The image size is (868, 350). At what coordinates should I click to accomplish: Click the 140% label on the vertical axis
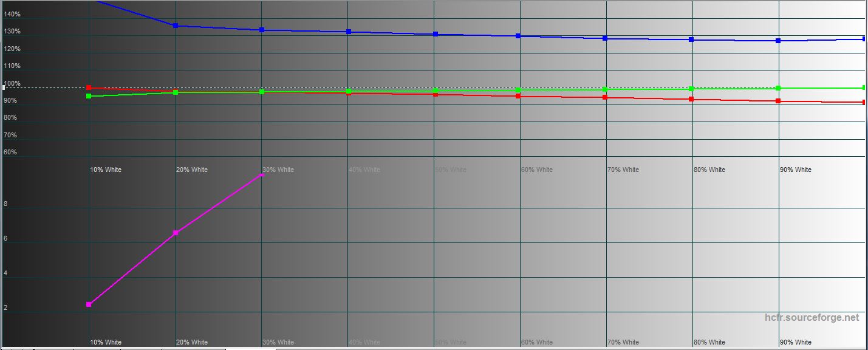pos(12,14)
